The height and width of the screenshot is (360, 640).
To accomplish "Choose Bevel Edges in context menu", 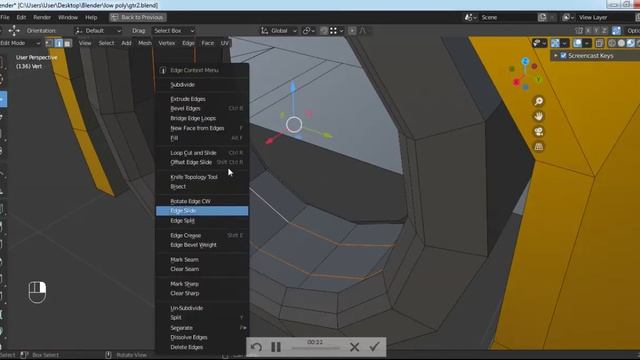I will point(202,108).
